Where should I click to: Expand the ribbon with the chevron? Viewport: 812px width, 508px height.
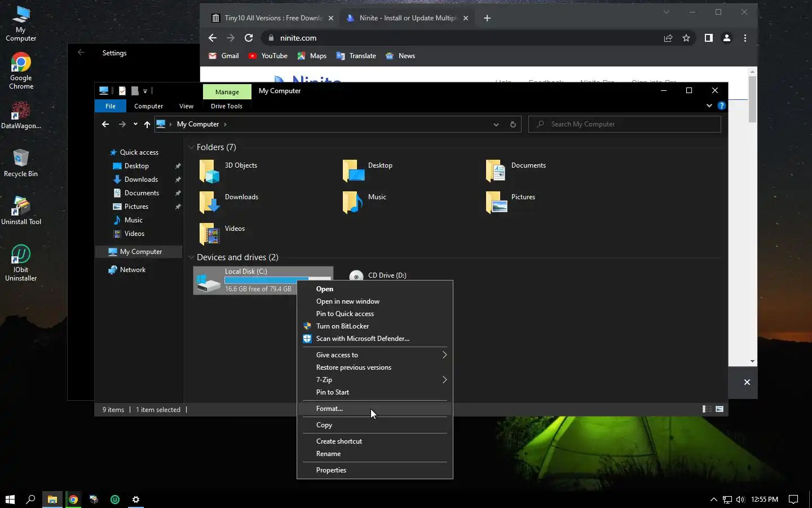[709, 106]
